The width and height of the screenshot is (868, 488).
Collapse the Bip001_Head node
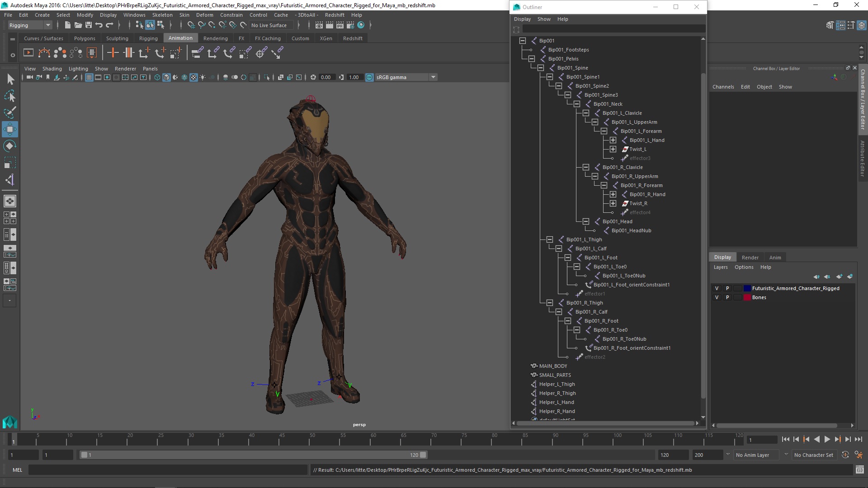coord(586,221)
